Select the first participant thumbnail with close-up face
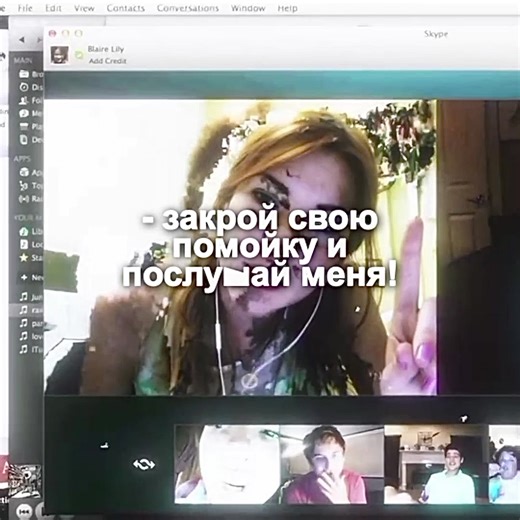 tap(227, 464)
